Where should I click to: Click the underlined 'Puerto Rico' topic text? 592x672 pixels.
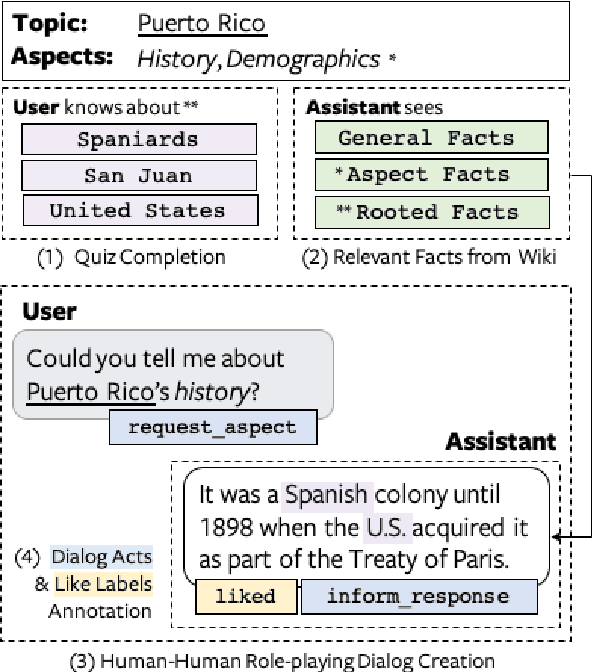click(202, 24)
